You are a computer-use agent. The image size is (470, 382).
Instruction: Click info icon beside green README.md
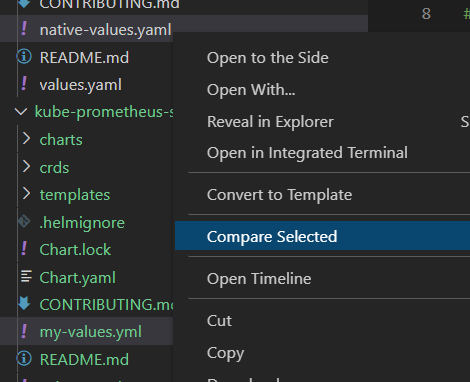pos(24,359)
